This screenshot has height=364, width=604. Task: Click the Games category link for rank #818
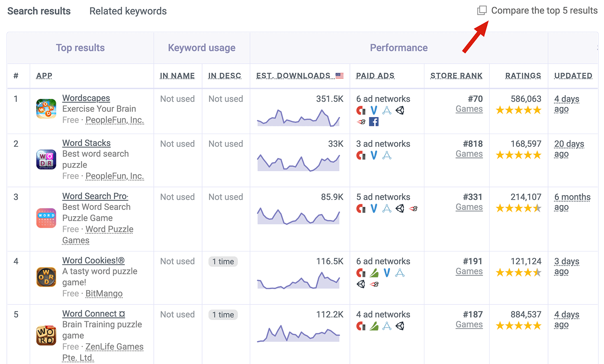click(x=469, y=154)
